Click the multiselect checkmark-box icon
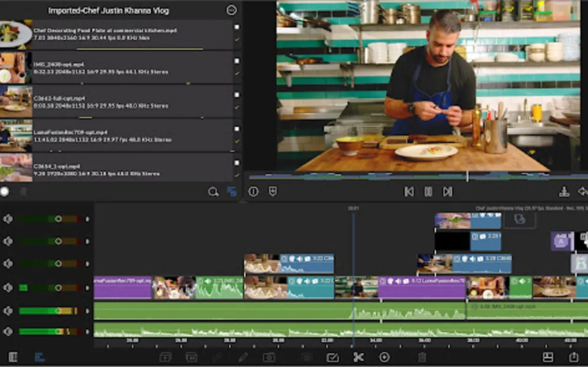Viewport: 588px width, 367px height. point(332,357)
